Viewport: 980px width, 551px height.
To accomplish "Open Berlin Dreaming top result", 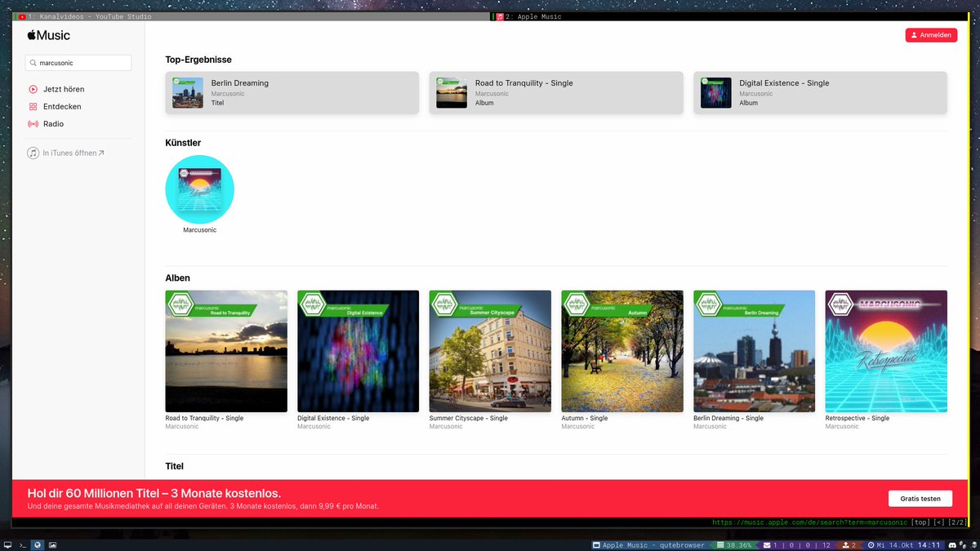I will point(292,92).
